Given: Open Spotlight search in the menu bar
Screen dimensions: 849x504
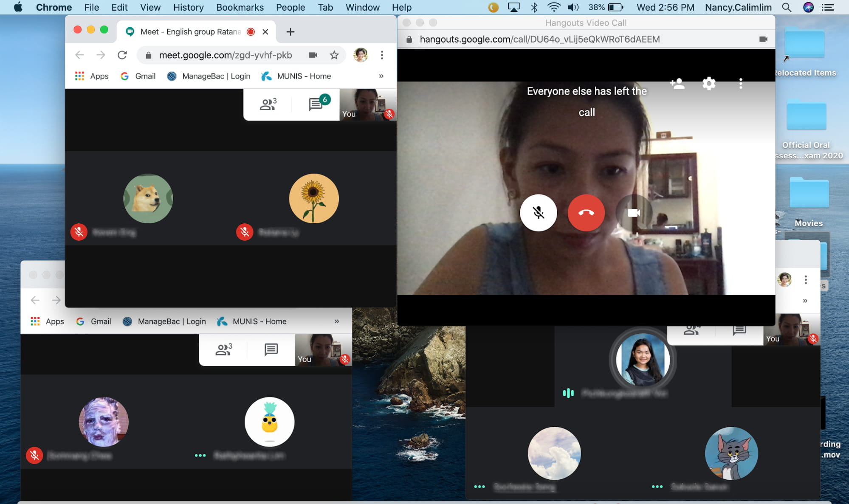Looking at the screenshot, I should pos(786,7).
